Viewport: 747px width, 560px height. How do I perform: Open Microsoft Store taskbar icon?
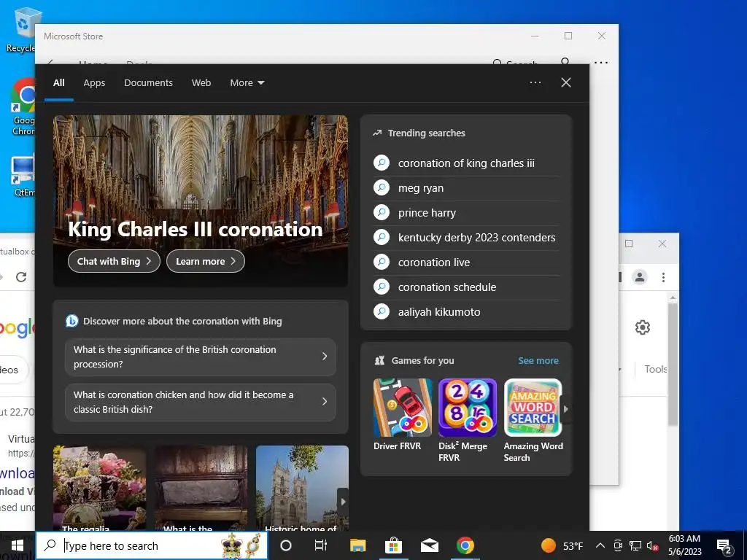click(393, 545)
